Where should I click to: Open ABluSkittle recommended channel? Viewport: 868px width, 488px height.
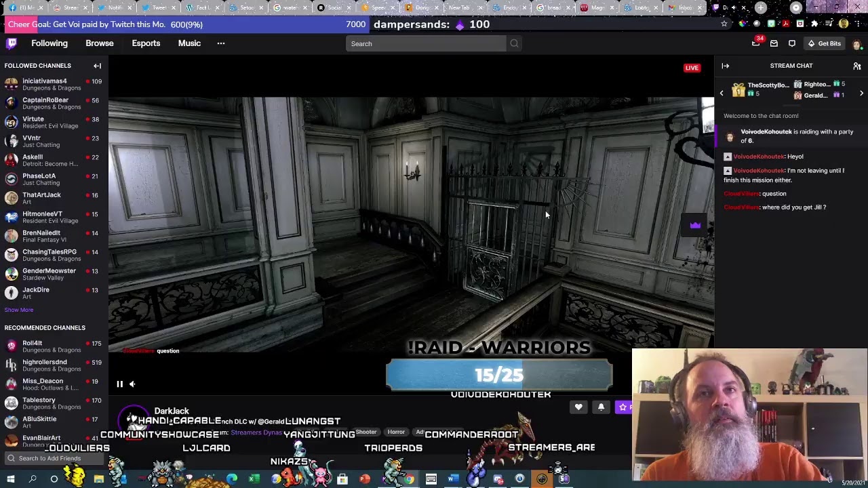(x=54, y=422)
